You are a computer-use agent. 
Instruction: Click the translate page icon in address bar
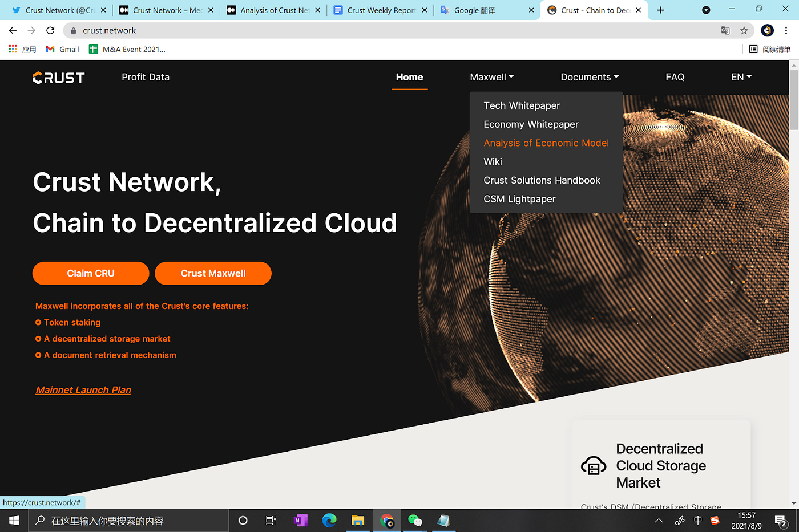coord(725,30)
